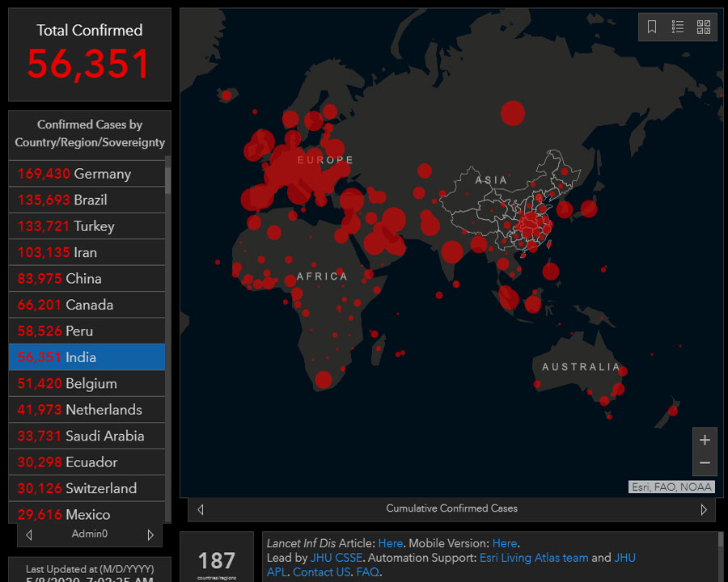Open the map bookmarks icon
Screen dimensions: 728x582
pos(652,27)
